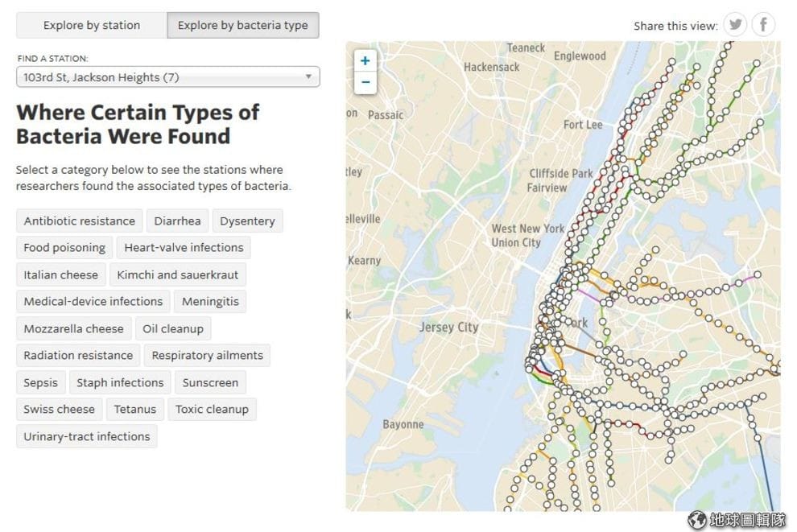Image resolution: width=797 pixels, height=532 pixels.
Task: Choose the Food poisoning category
Action: click(64, 248)
